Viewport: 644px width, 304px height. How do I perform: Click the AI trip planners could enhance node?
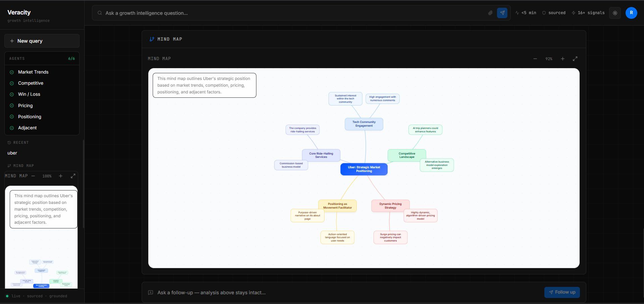[425, 130]
